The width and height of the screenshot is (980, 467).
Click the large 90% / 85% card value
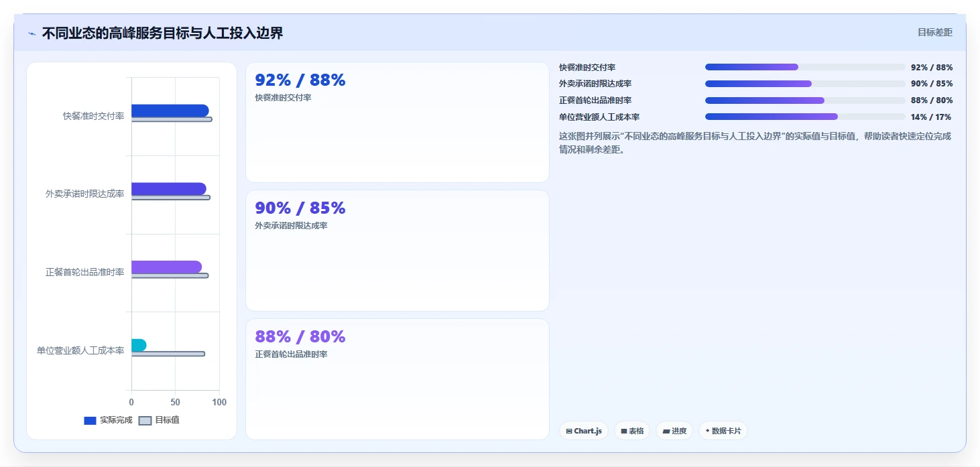coord(300,208)
